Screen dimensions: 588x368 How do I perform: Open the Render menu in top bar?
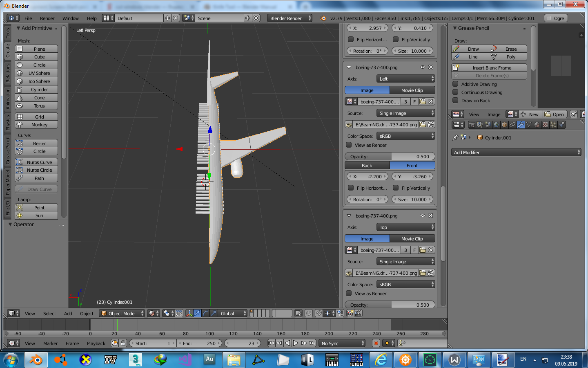pyautogui.click(x=47, y=18)
